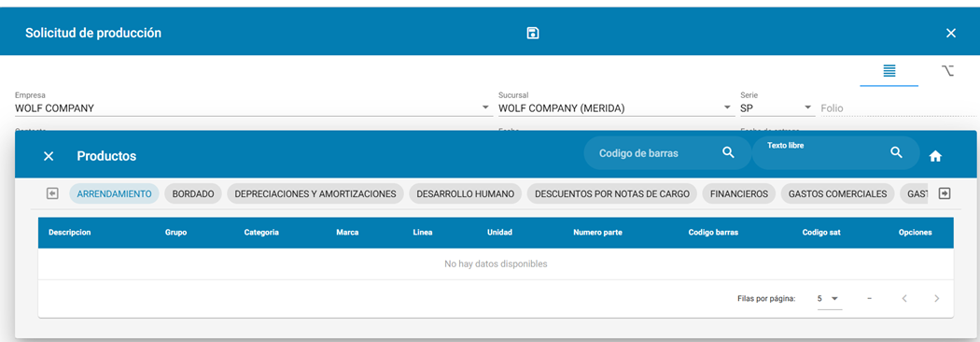Sort by Marca column header
This screenshot has height=342, width=980.
pos(347,232)
